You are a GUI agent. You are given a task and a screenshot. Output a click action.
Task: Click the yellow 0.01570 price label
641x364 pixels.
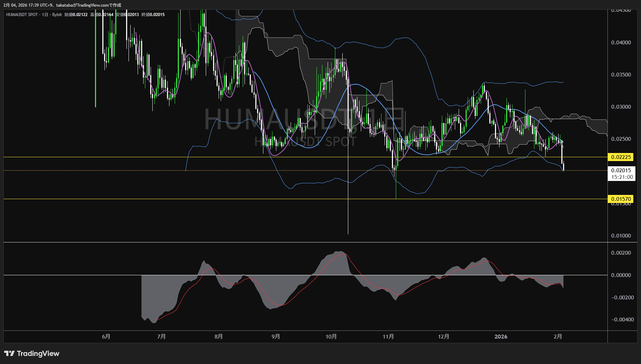click(621, 199)
